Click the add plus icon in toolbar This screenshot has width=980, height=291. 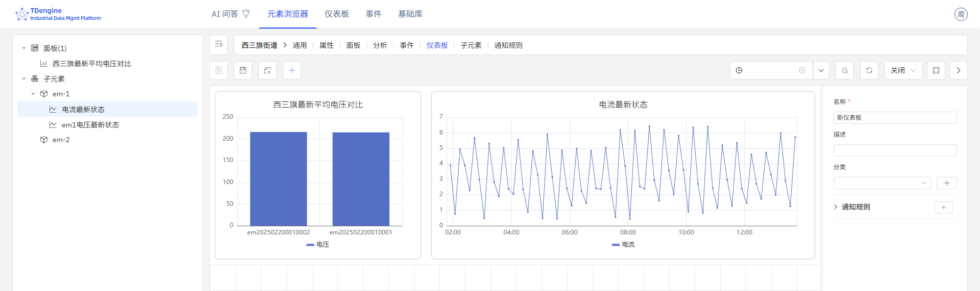pyautogui.click(x=292, y=70)
